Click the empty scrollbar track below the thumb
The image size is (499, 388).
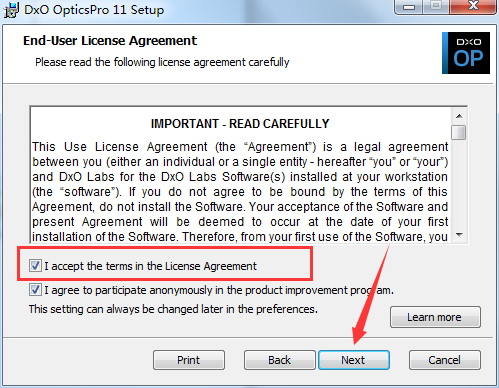(x=459, y=184)
